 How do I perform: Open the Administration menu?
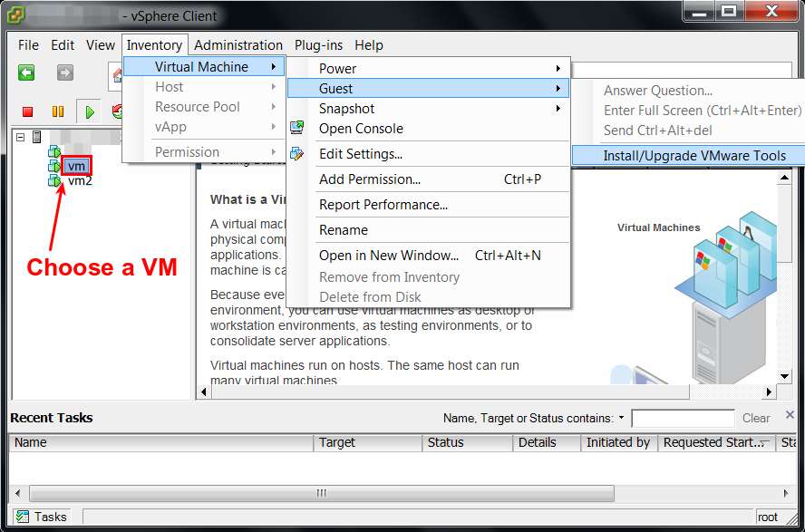(238, 45)
